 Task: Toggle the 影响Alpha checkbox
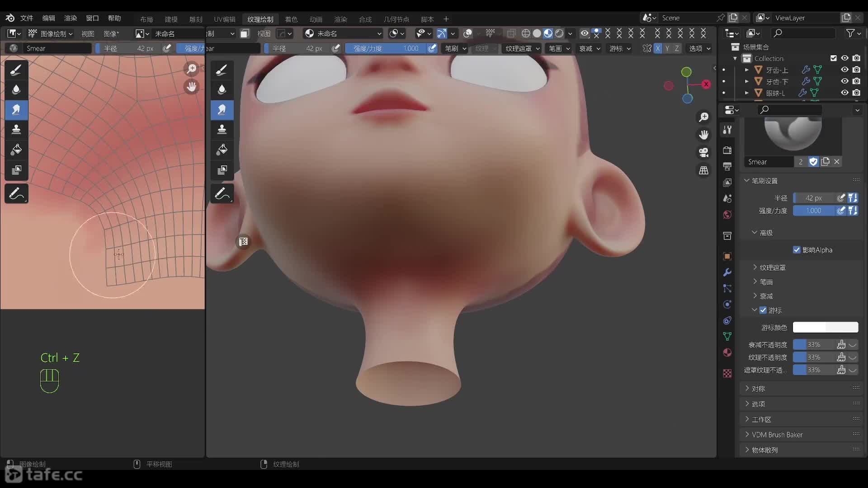(x=797, y=250)
